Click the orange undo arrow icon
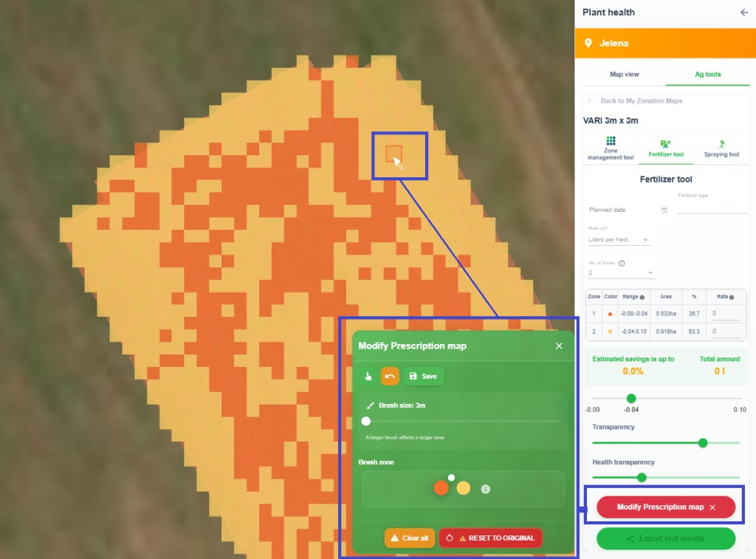Image resolution: width=756 pixels, height=559 pixels. [x=390, y=377]
